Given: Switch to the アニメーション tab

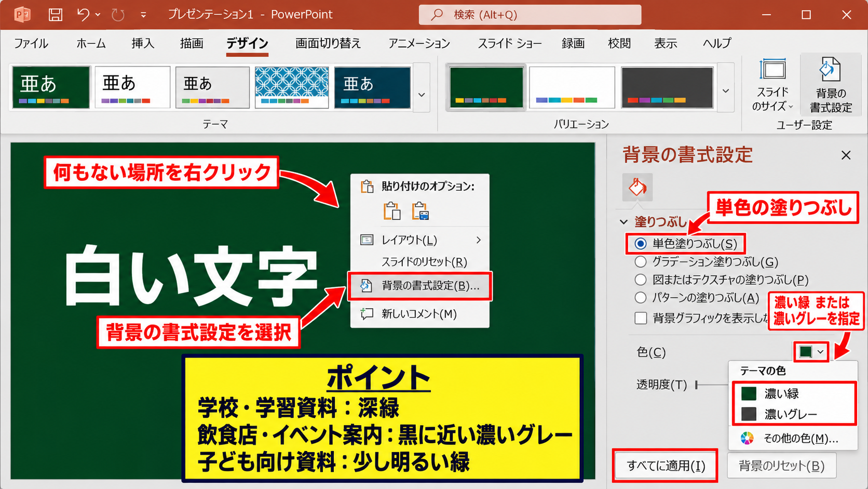Looking at the screenshot, I should coord(419,43).
